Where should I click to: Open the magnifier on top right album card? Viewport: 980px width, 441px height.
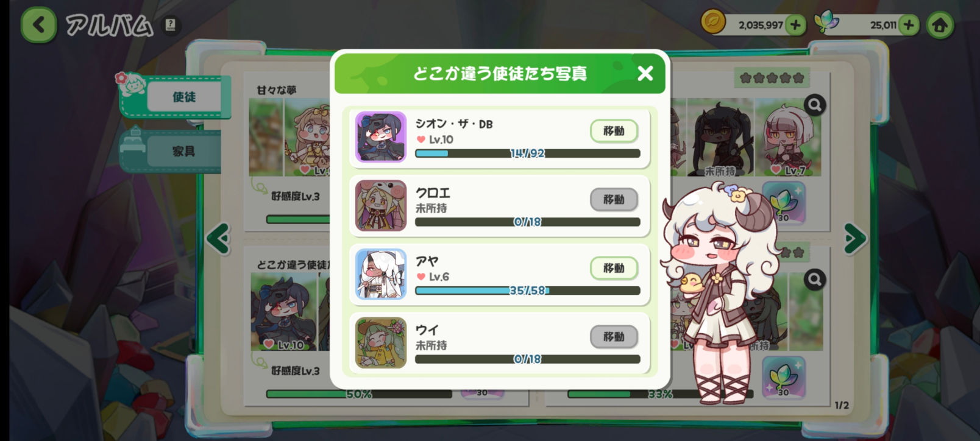pyautogui.click(x=814, y=105)
